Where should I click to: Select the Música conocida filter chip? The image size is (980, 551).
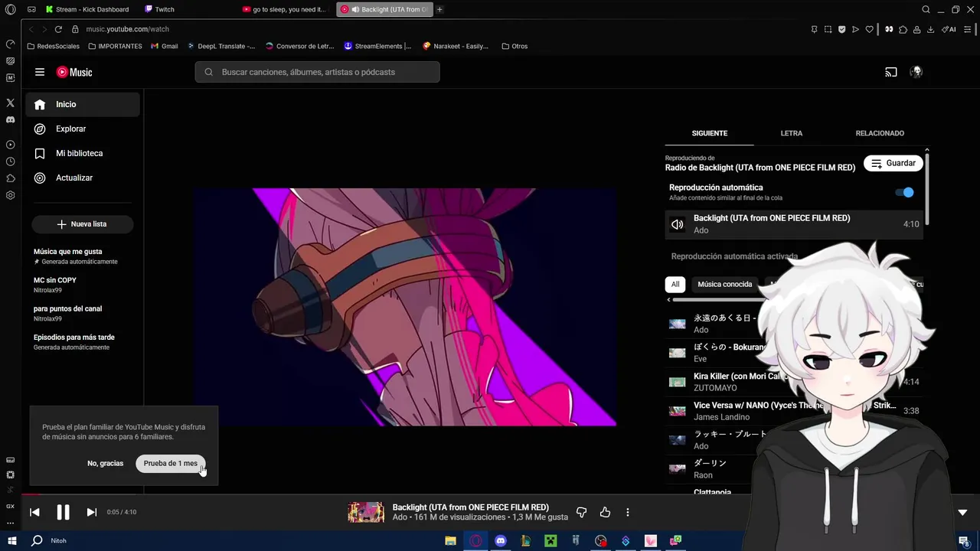725,284
